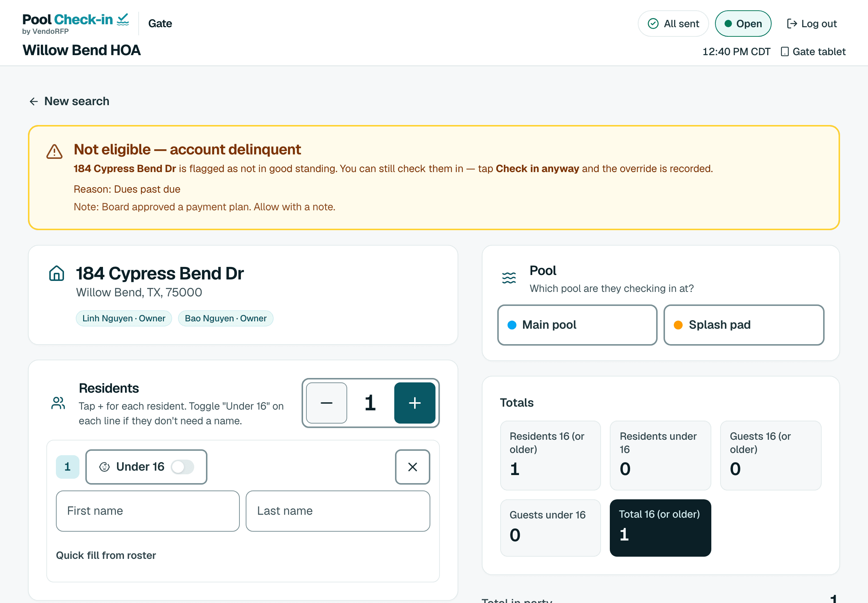Click the 12:40 PM CDT time text

tap(736, 52)
